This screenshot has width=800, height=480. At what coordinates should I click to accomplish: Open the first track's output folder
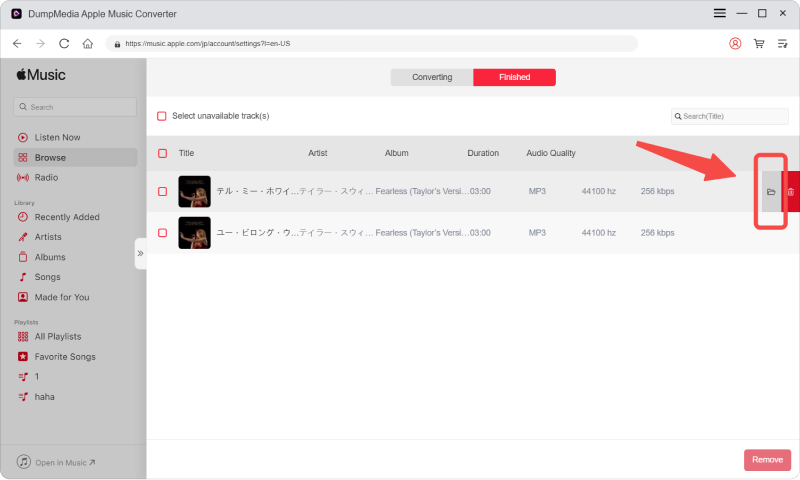[x=771, y=192]
